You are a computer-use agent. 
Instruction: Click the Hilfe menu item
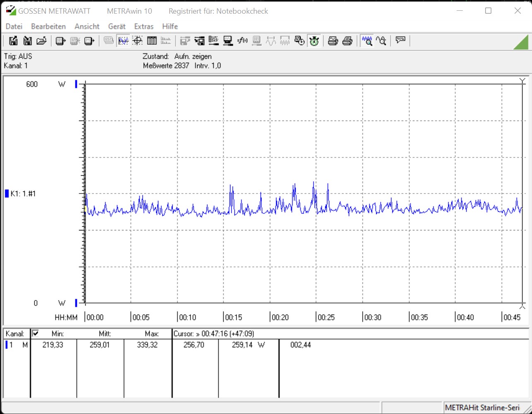pos(170,26)
